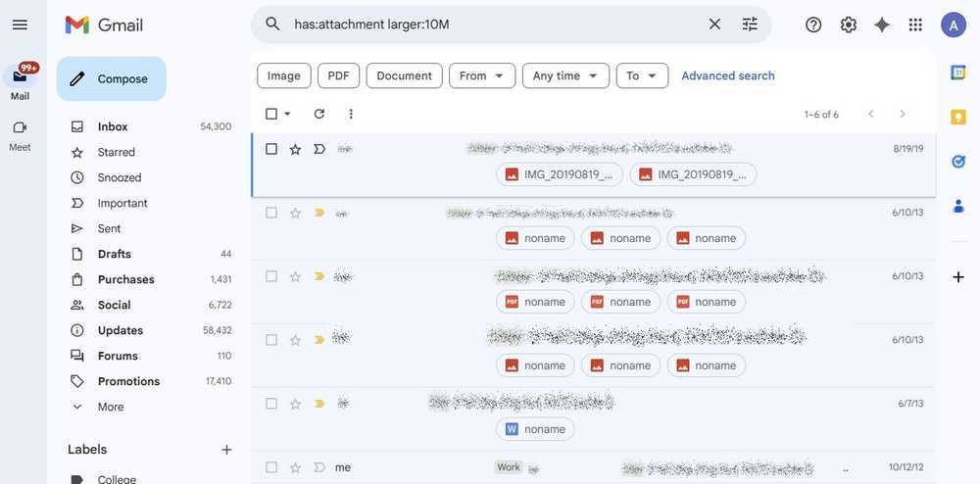980x484 pixels.
Task: Open the Google apps grid
Action: point(915,24)
